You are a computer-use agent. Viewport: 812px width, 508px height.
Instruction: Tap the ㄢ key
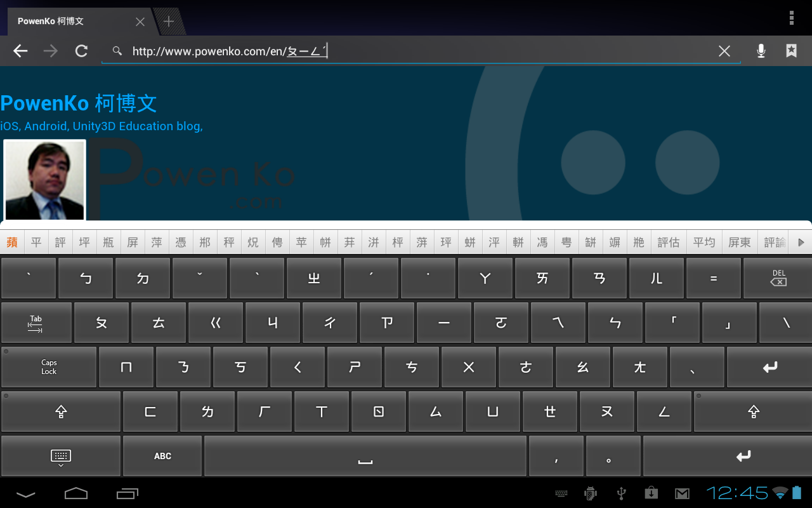(x=599, y=278)
